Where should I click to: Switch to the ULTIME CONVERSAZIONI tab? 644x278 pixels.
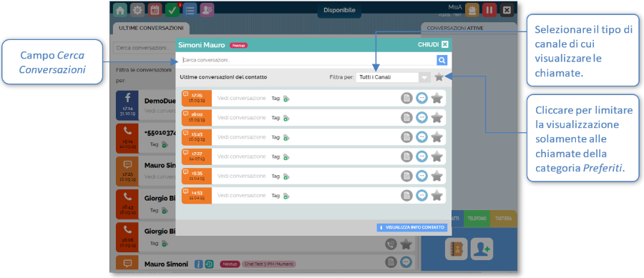click(x=151, y=29)
